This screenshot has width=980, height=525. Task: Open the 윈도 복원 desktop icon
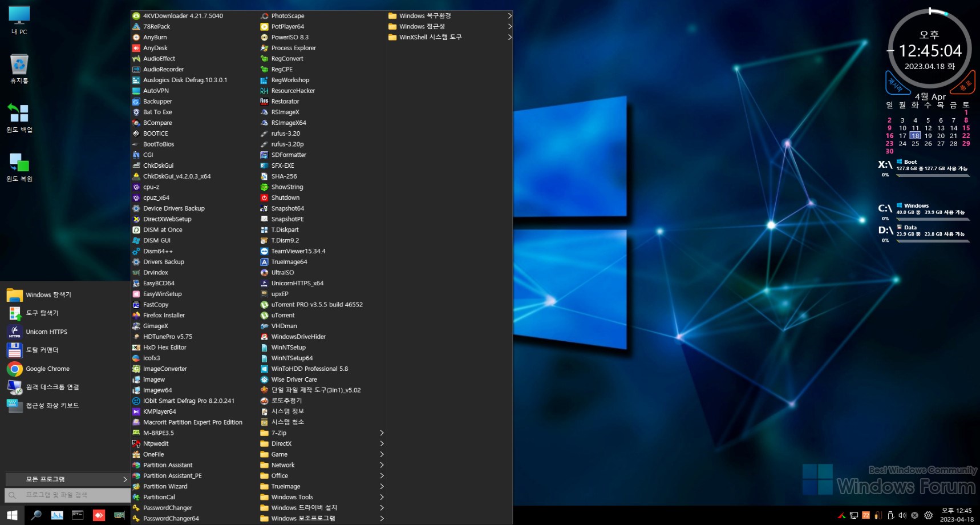19,167
